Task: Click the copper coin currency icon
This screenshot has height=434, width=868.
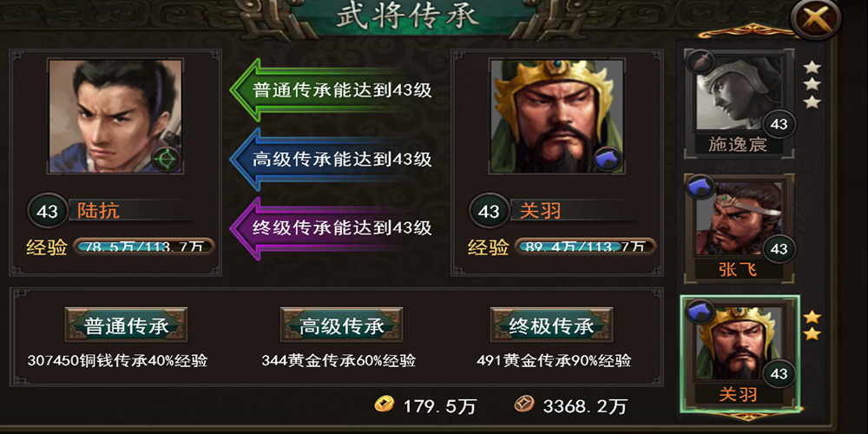Action: (523, 404)
